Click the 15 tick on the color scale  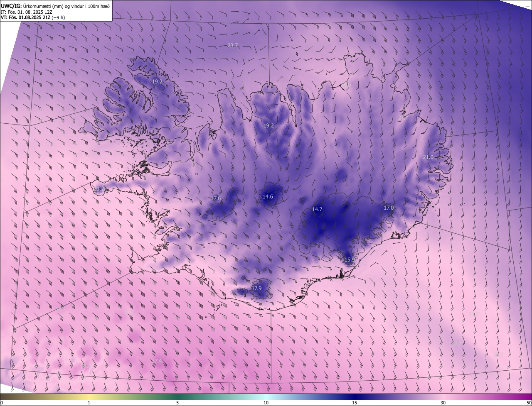355,403
